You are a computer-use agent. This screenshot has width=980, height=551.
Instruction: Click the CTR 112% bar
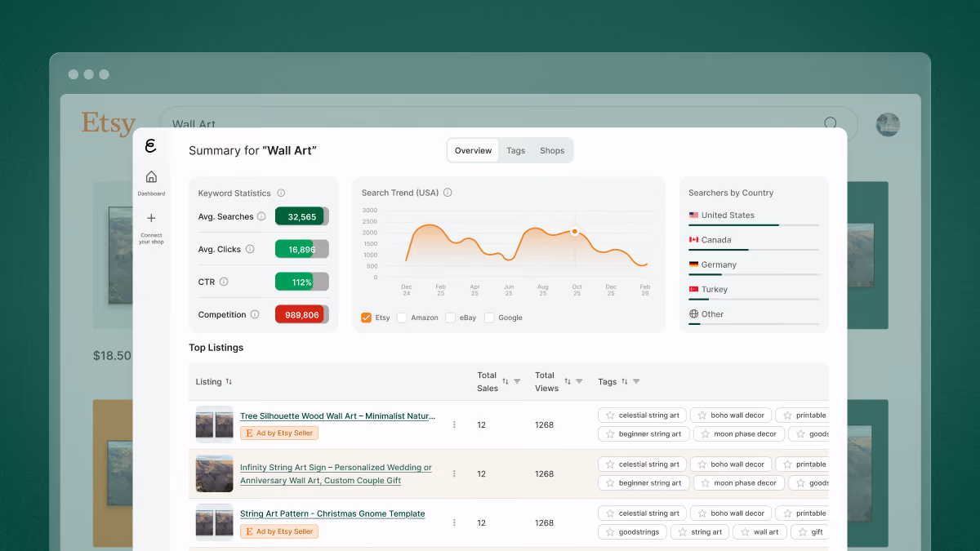pos(302,282)
